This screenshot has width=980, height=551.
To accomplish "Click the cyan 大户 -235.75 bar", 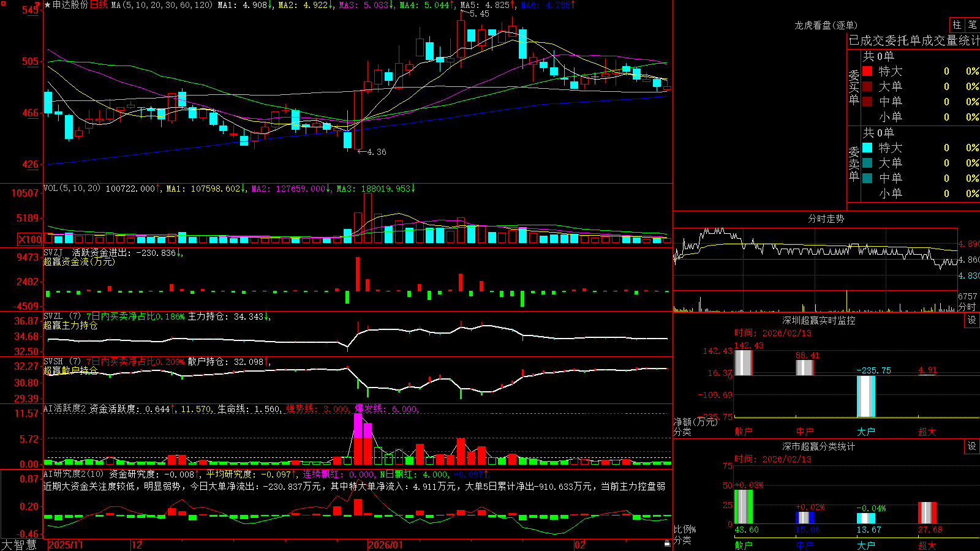I will pyautogui.click(x=866, y=396).
